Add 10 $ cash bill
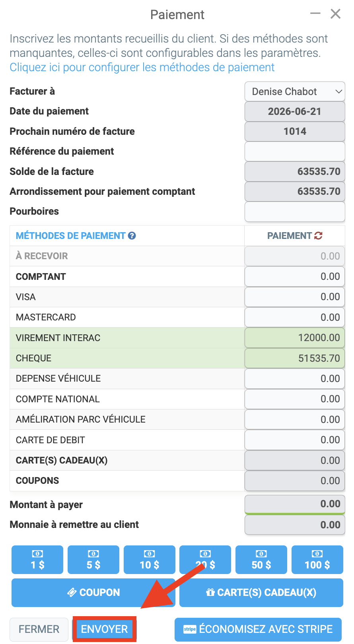This screenshot has width=354, height=644. (150, 560)
